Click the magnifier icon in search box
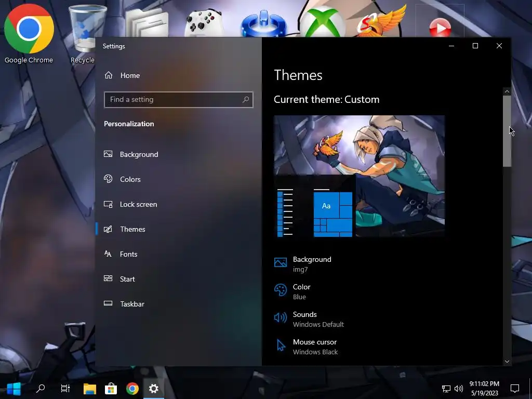532x399 pixels. coord(246,99)
